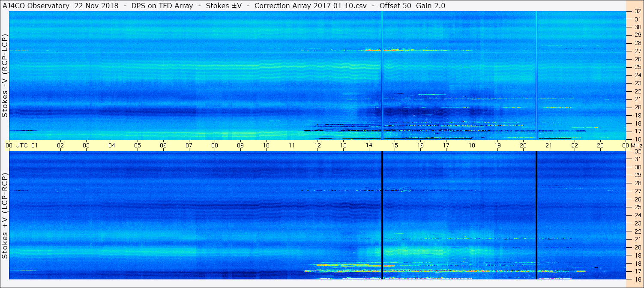Pick the 22 hour marker on the time axis
The image size is (644, 288).
point(575,145)
